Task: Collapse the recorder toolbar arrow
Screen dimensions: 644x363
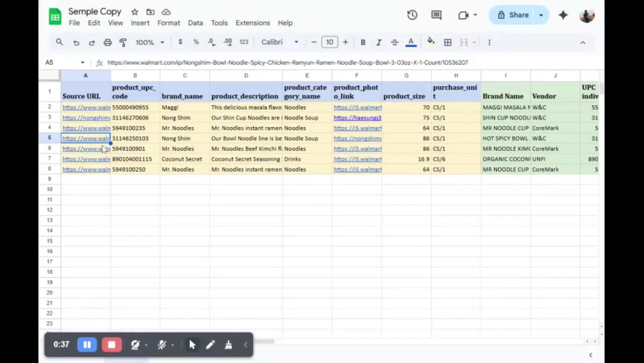Action: (245, 344)
